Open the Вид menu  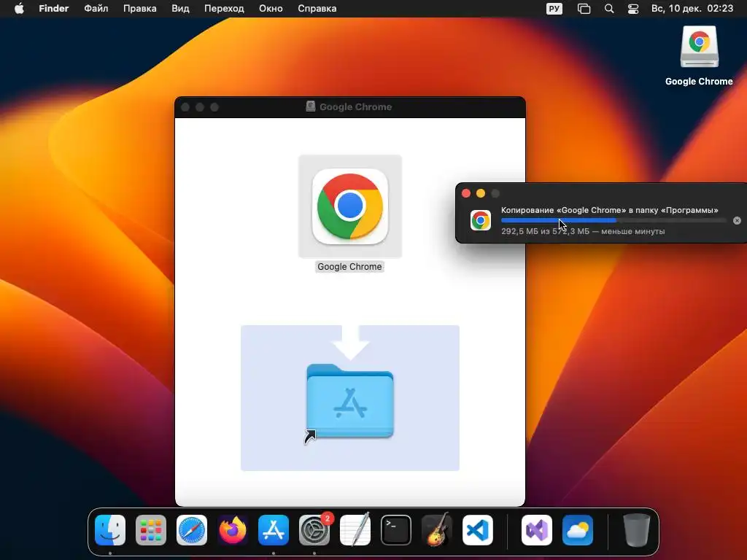coord(180,9)
